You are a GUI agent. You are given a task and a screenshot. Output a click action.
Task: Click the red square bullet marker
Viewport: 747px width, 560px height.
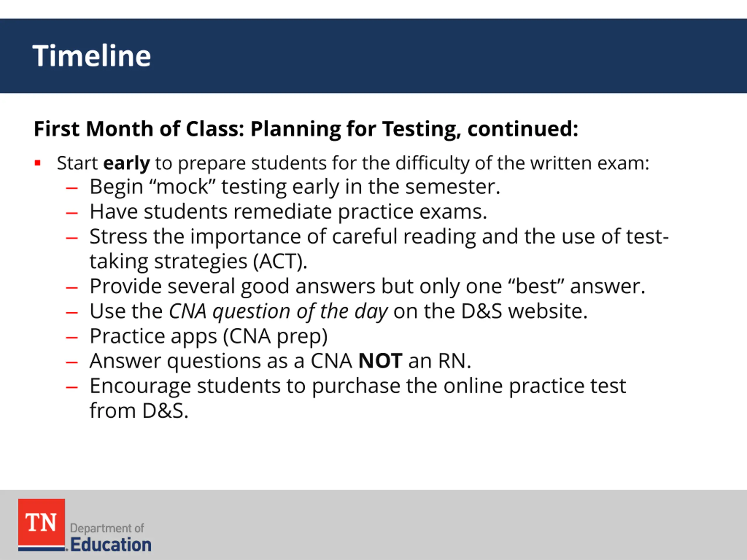[37, 163]
